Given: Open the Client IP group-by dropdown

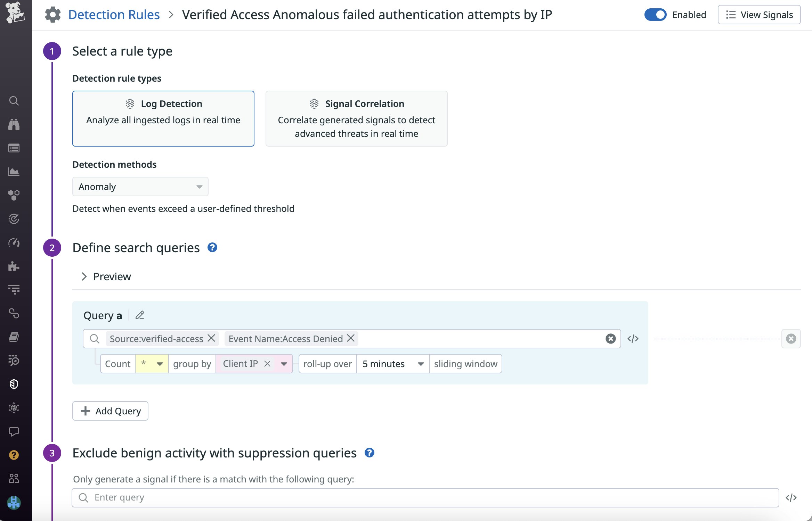Looking at the screenshot, I should [x=284, y=364].
